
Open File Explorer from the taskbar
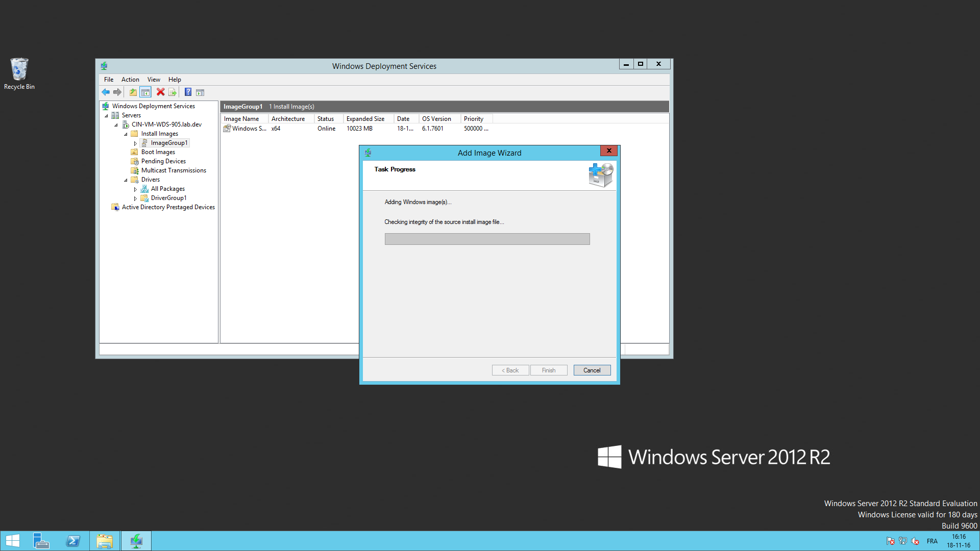(105, 541)
